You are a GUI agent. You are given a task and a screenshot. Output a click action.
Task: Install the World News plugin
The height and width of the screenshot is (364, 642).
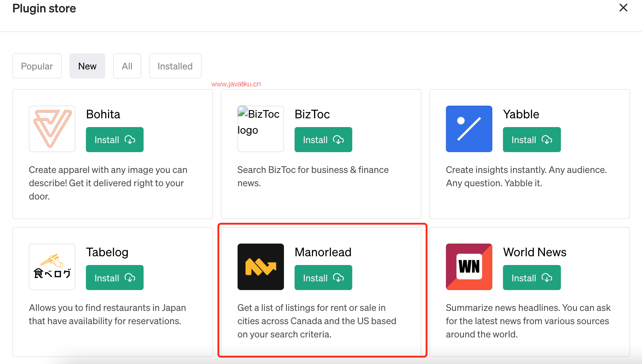(x=531, y=278)
